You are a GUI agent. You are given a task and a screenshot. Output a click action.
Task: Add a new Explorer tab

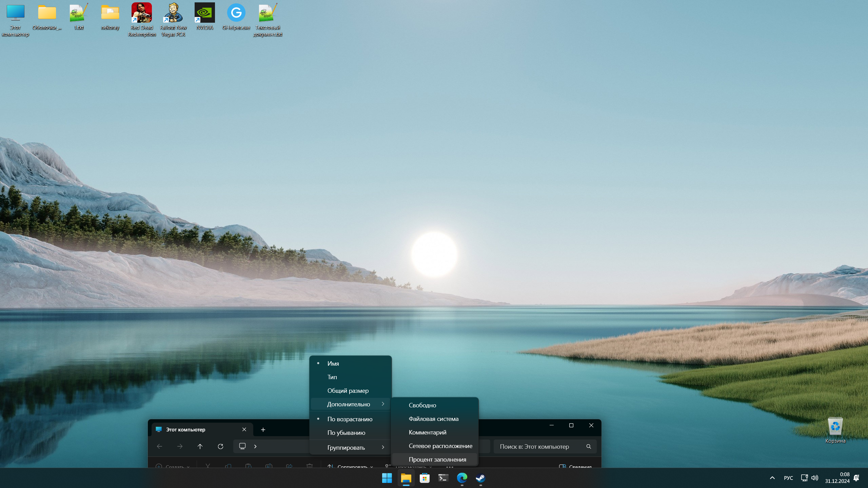tap(263, 429)
